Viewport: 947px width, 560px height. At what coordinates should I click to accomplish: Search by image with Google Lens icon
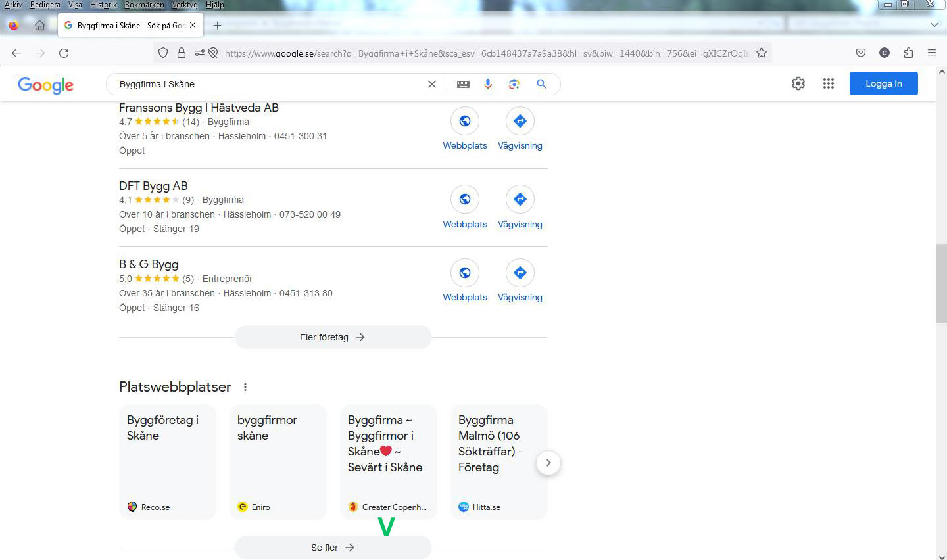pos(514,84)
